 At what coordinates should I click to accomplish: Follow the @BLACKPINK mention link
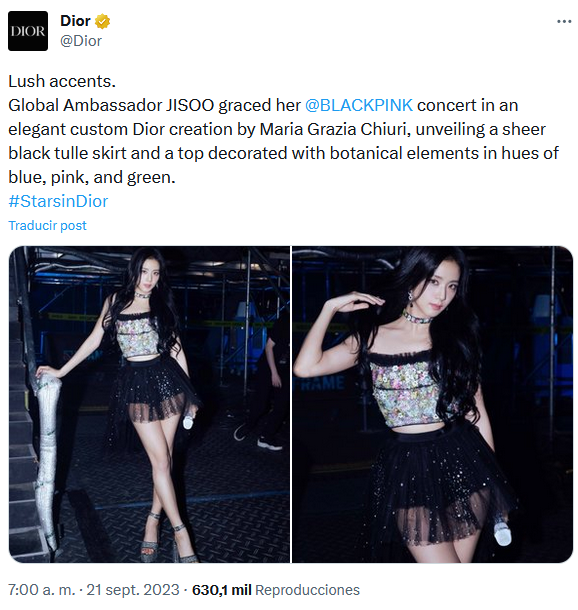pos(359,105)
